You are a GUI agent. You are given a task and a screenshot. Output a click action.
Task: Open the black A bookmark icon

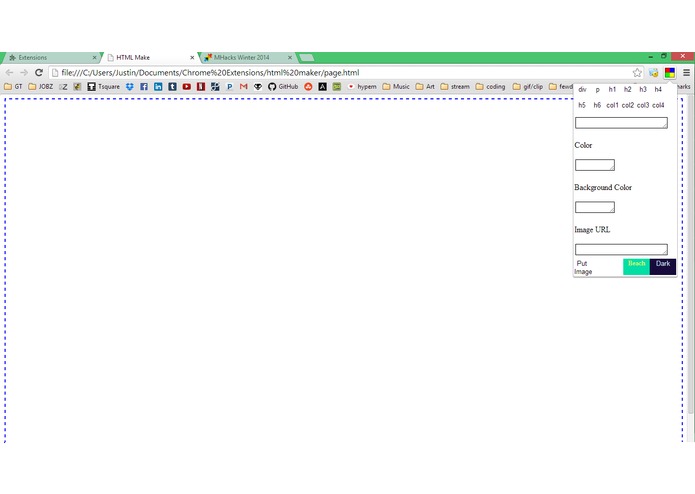322,86
